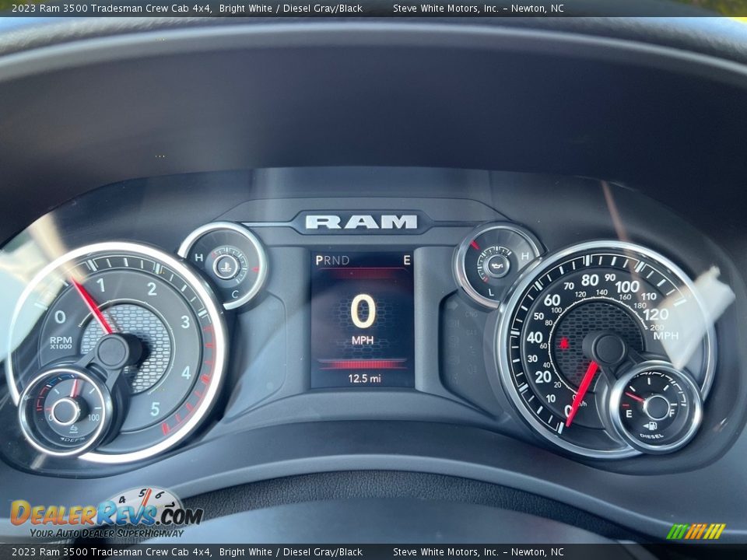Screen dimensions: 747x560
Task: Click the H mark on coolant gauge
Action: pos(199,257)
